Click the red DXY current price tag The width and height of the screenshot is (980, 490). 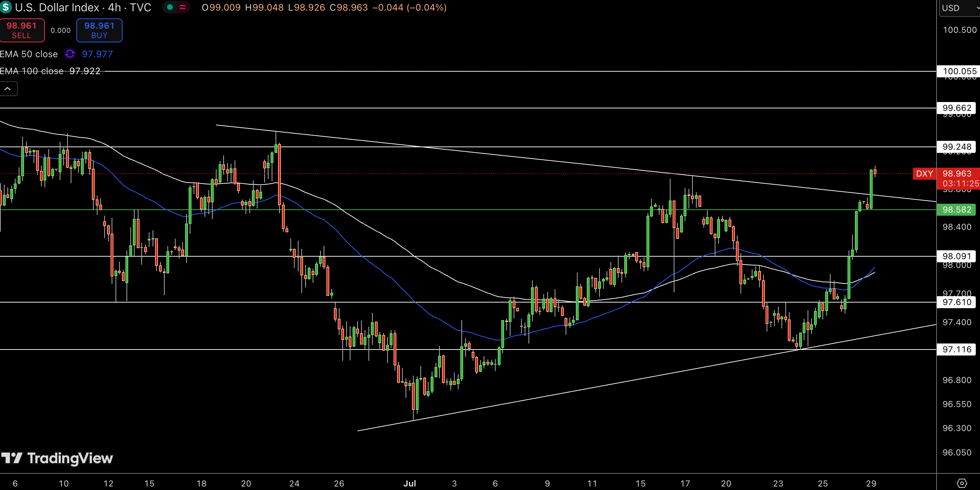(x=924, y=174)
